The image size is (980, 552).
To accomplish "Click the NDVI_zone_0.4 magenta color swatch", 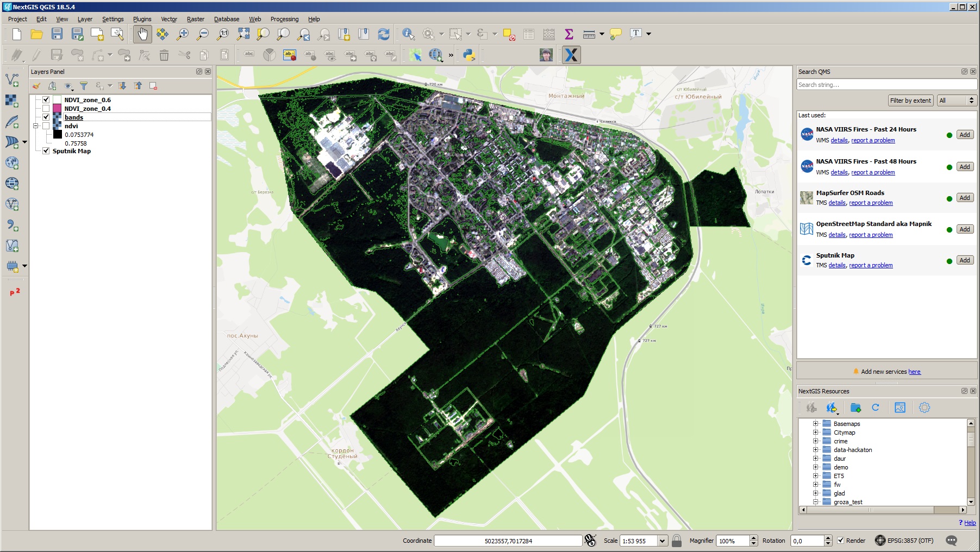I will pos(57,109).
